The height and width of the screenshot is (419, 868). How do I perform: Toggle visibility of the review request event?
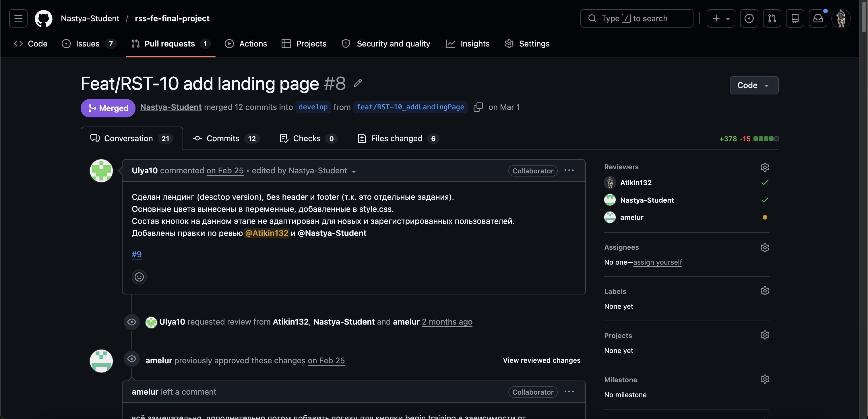(x=131, y=322)
